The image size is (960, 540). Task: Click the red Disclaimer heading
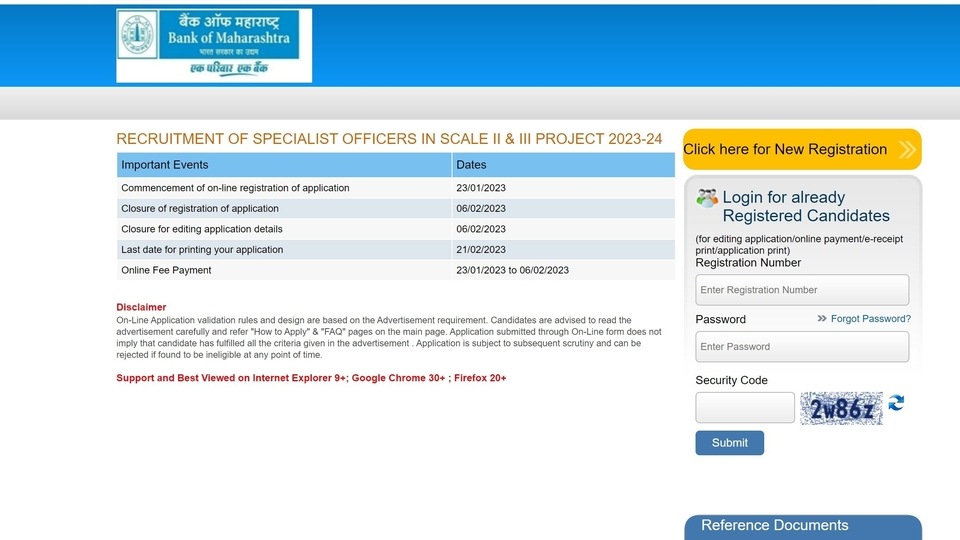(x=141, y=307)
